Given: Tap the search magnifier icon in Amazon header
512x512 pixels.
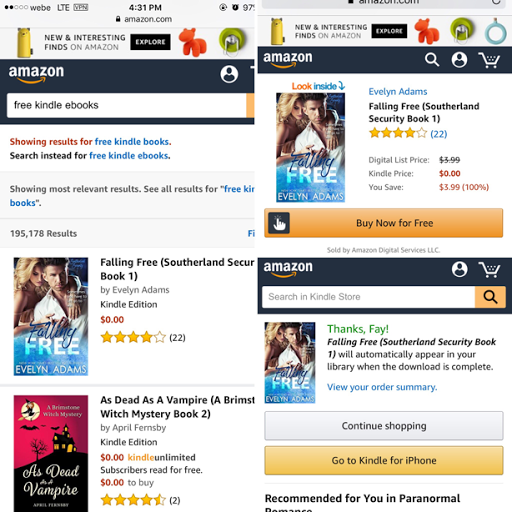Looking at the screenshot, I should [x=432, y=60].
